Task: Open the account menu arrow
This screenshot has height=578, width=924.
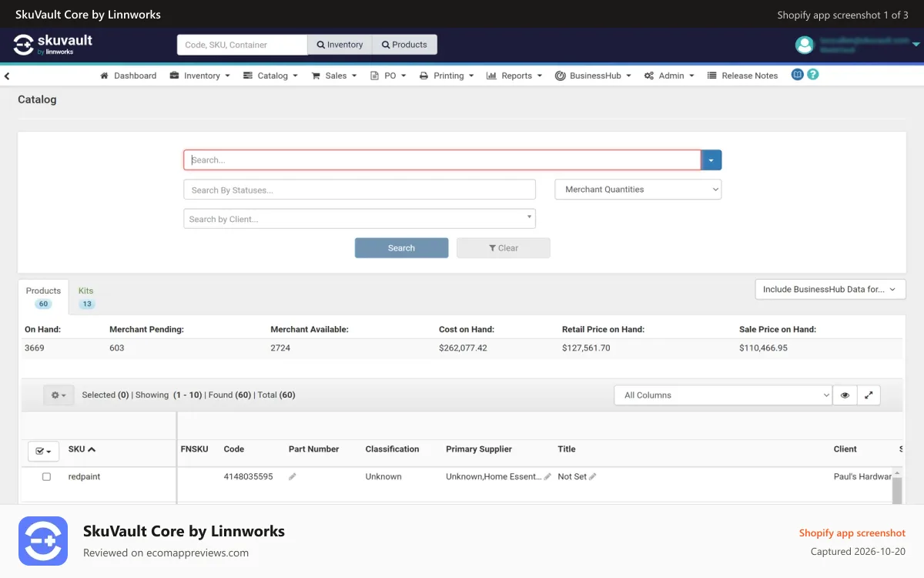Action: pyautogui.click(x=916, y=45)
